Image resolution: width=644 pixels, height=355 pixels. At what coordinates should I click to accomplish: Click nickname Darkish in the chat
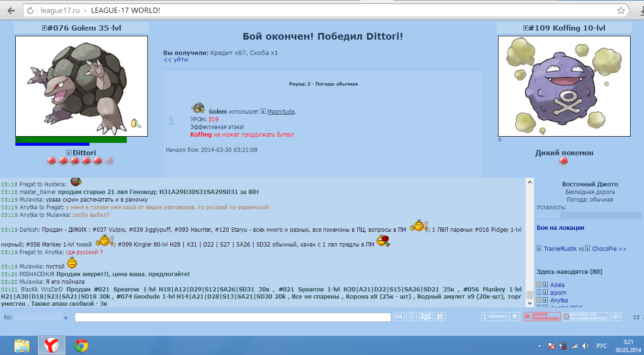click(30, 230)
